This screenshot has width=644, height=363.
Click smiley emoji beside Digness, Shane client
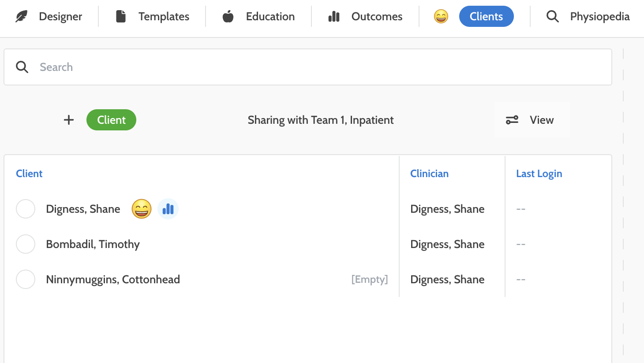142,209
